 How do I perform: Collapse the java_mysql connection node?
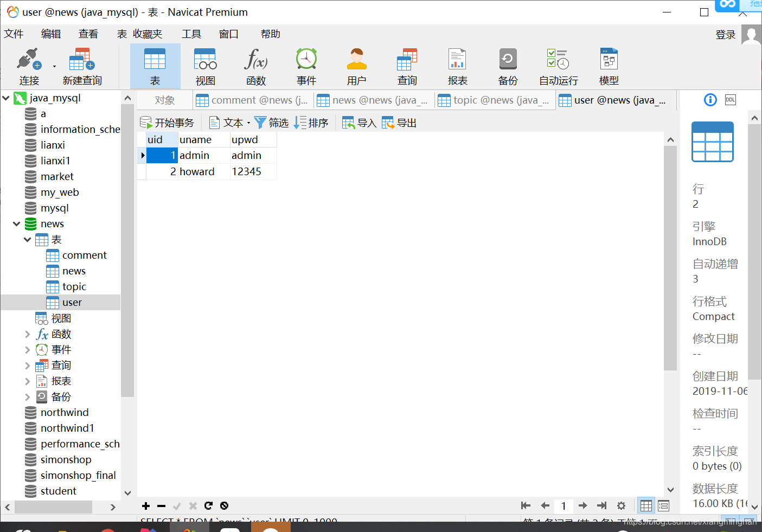click(6, 98)
